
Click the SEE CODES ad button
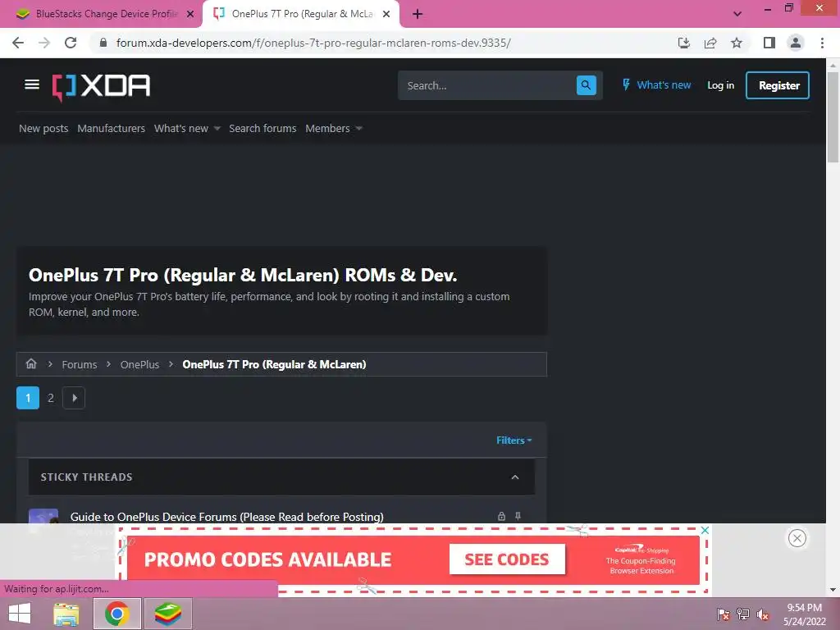507,559
